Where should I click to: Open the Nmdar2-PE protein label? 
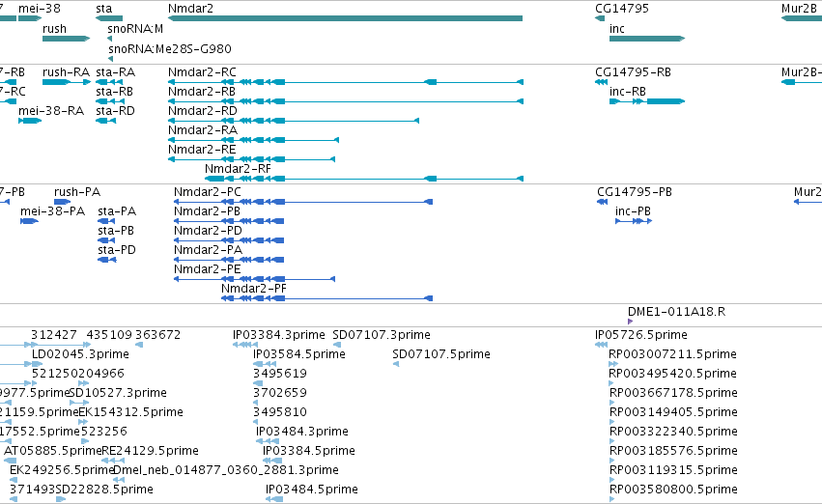tap(208, 269)
